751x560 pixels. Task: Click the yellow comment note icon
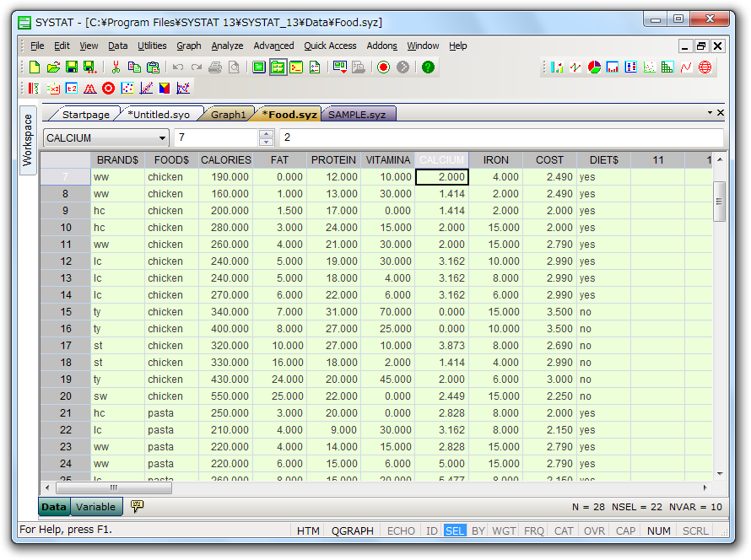click(137, 506)
